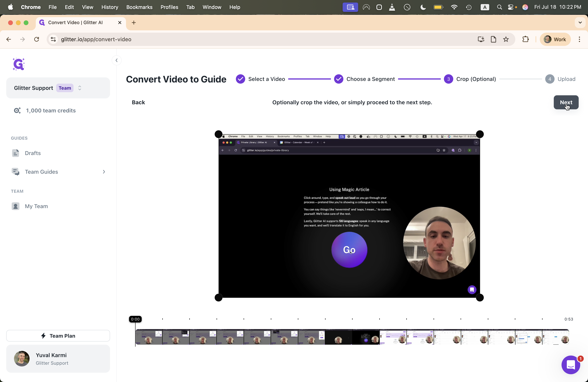The width and height of the screenshot is (588, 382).
Task: Select the Crop (Optional) step
Action: tap(470, 79)
